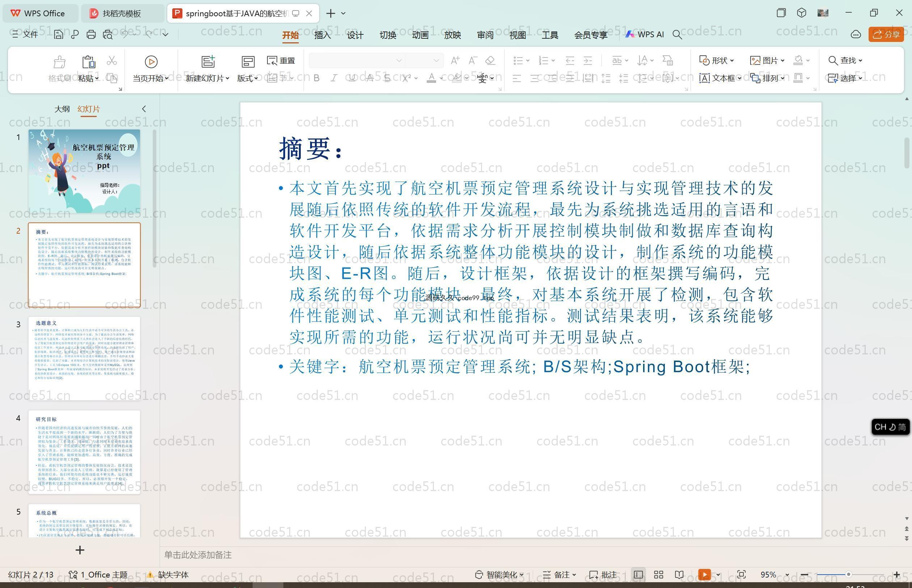Image resolution: width=912 pixels, height=588 pixels.
Task: Click the play-from-current-slide icon
Action: [151, 62]
